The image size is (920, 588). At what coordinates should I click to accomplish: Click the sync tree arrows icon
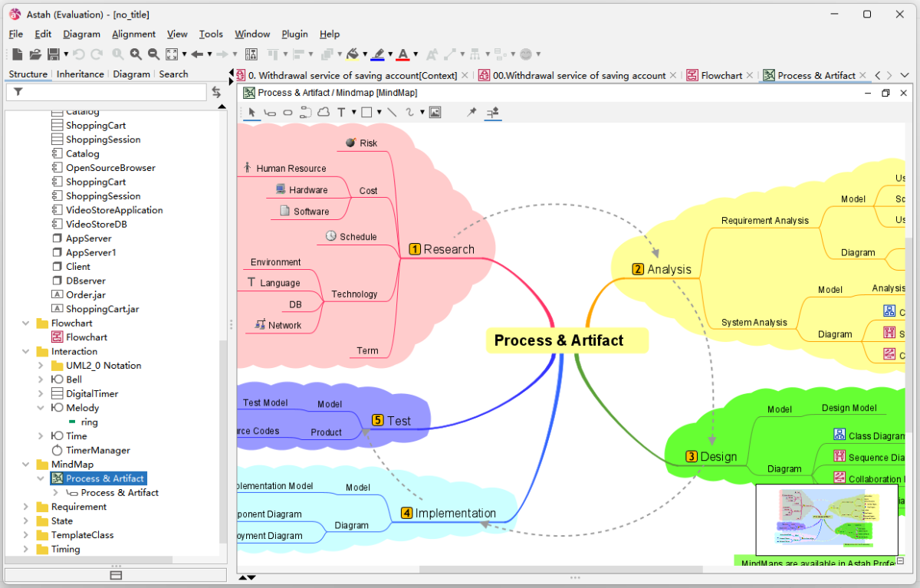[216, 92]
